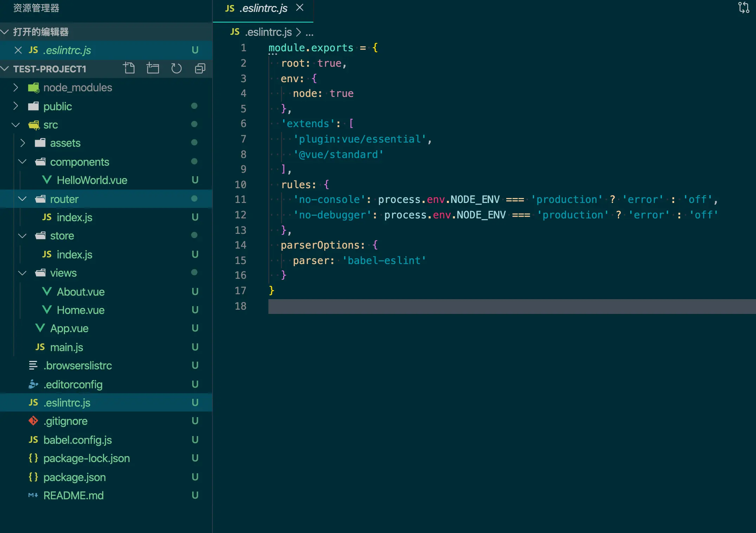Open HelloWorld.vue in components folder

pos(92,180)
